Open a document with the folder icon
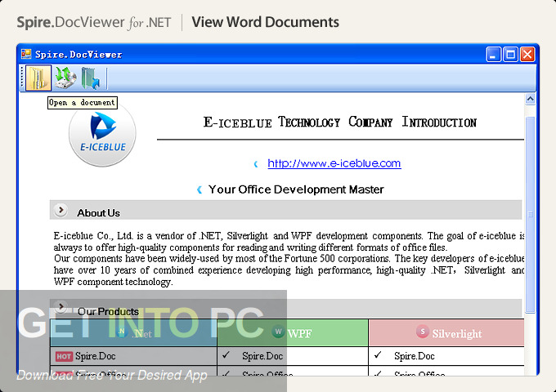The image size is (556, 392). click(x=38, y=78)
